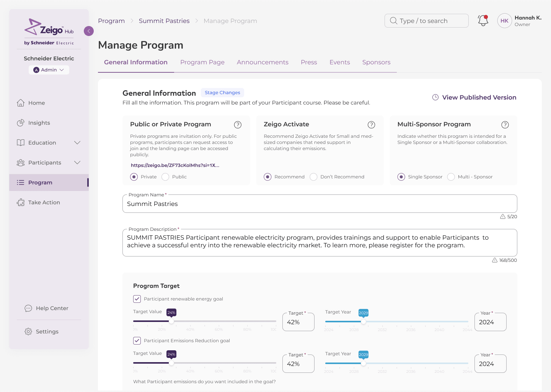Open the notifications bell
Viewport: 551px width, 392px height.
tap(483, 21)
